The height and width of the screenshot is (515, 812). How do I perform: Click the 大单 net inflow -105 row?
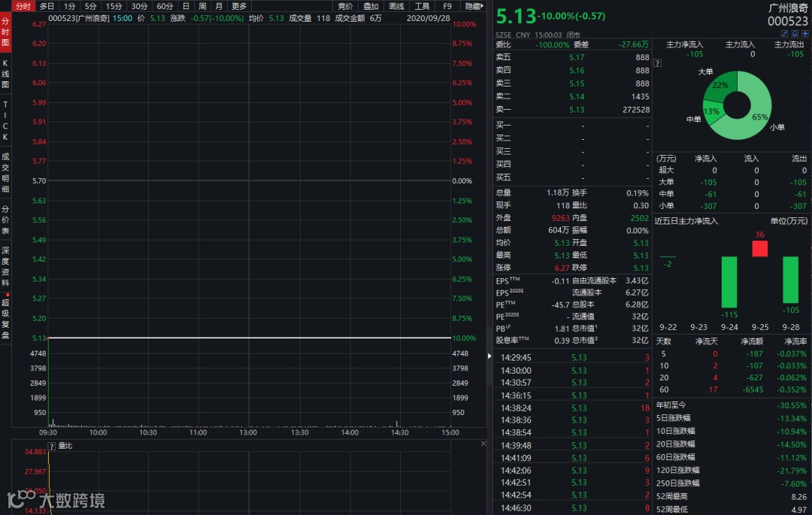click(x=732, y=182)
